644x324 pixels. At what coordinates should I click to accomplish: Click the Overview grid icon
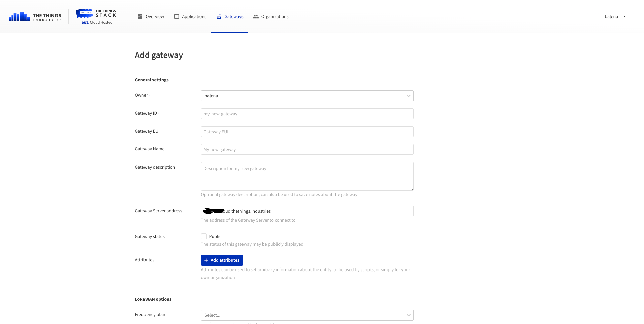140,16
